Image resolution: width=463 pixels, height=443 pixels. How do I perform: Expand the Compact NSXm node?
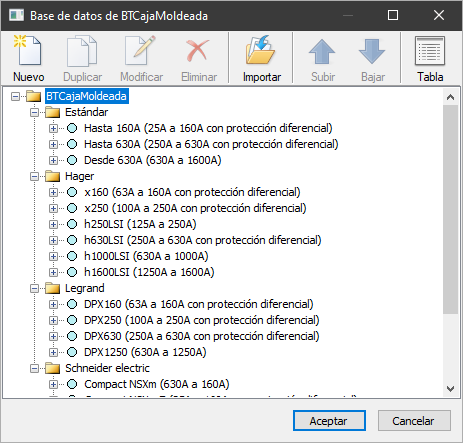point(53,385)
